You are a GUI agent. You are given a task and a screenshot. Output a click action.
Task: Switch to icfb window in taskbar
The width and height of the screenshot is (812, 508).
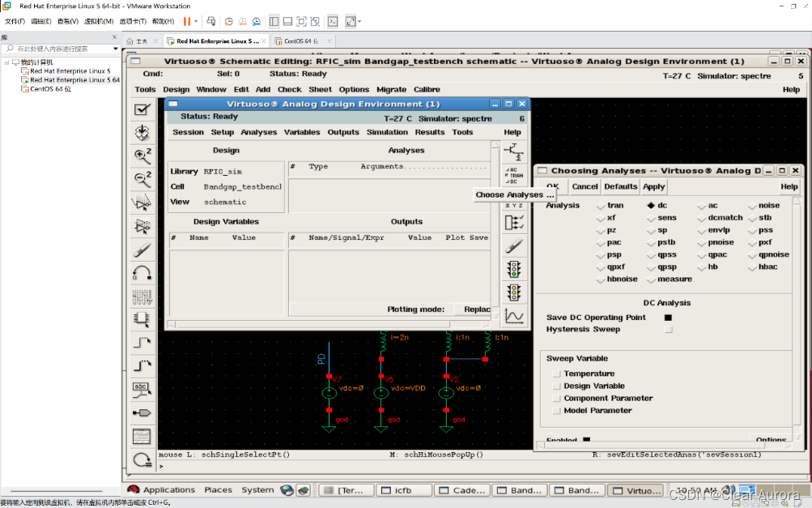tap(403, 490)
